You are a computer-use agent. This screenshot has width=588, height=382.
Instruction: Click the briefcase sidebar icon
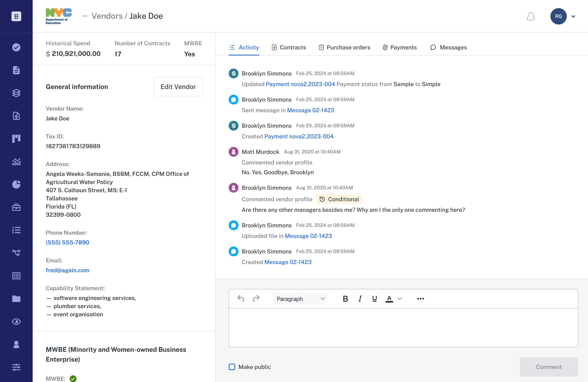[x=16, y=207]
